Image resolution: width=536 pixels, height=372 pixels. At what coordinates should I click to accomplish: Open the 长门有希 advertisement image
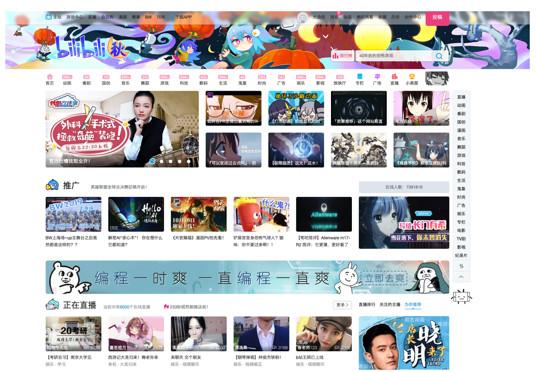coord(404,223)
